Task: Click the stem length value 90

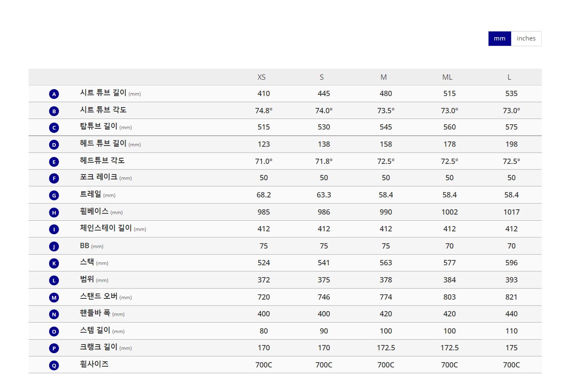Action: click(324, 331)
